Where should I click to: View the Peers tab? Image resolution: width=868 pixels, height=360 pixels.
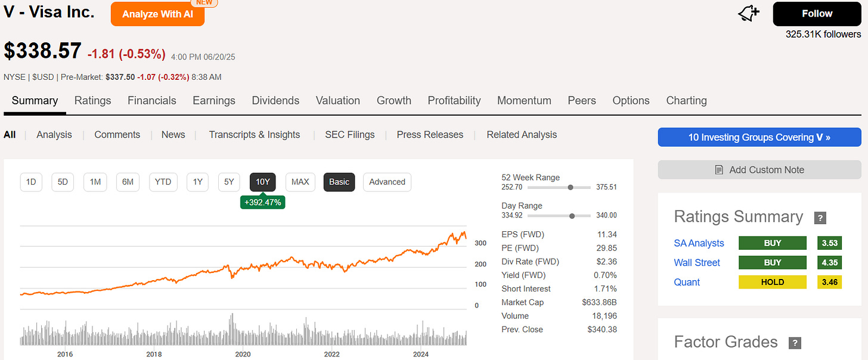click(x=582, y=101)
